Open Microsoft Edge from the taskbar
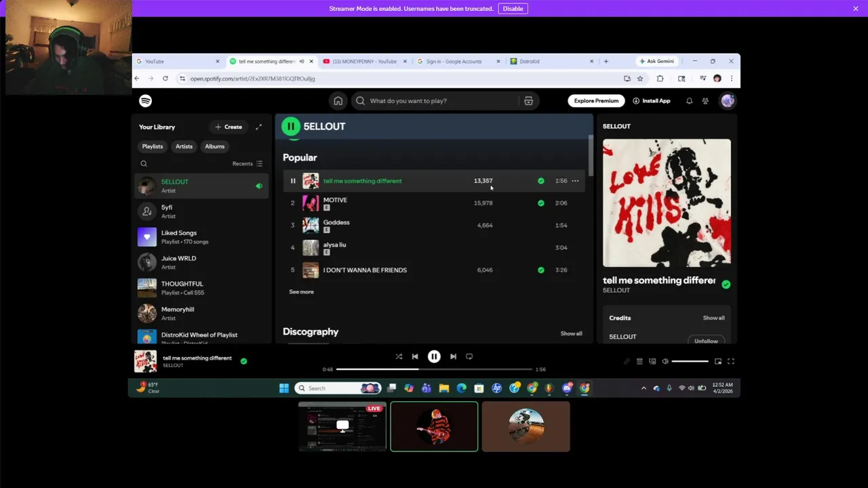Screen dimensions: 868x488 click(461, 388)
